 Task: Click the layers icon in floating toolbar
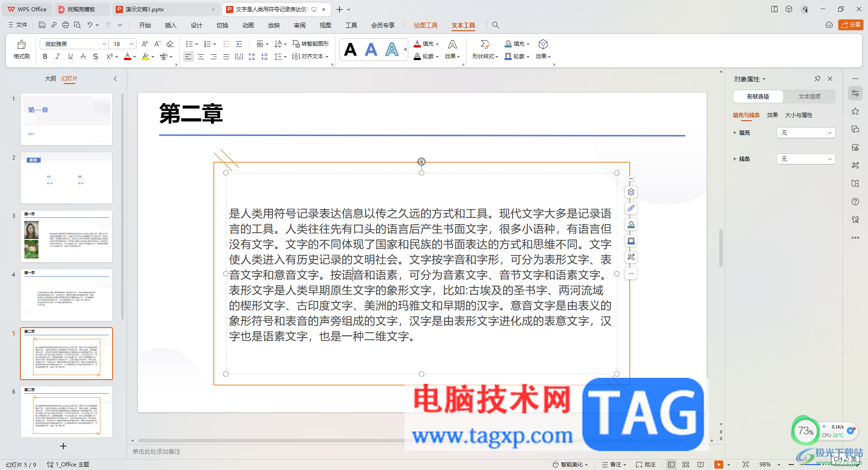tap(631, 192)
